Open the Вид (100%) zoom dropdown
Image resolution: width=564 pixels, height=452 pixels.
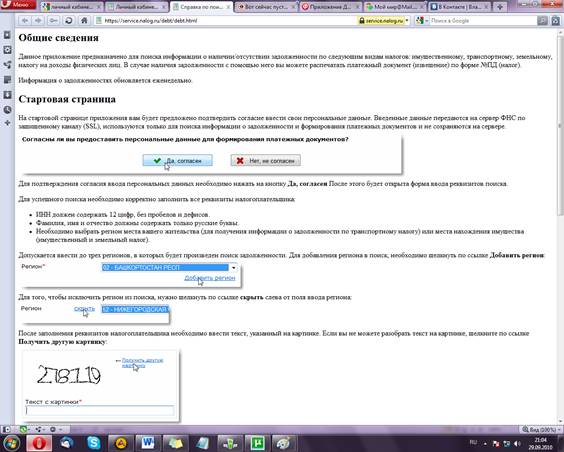coord(541,429)
